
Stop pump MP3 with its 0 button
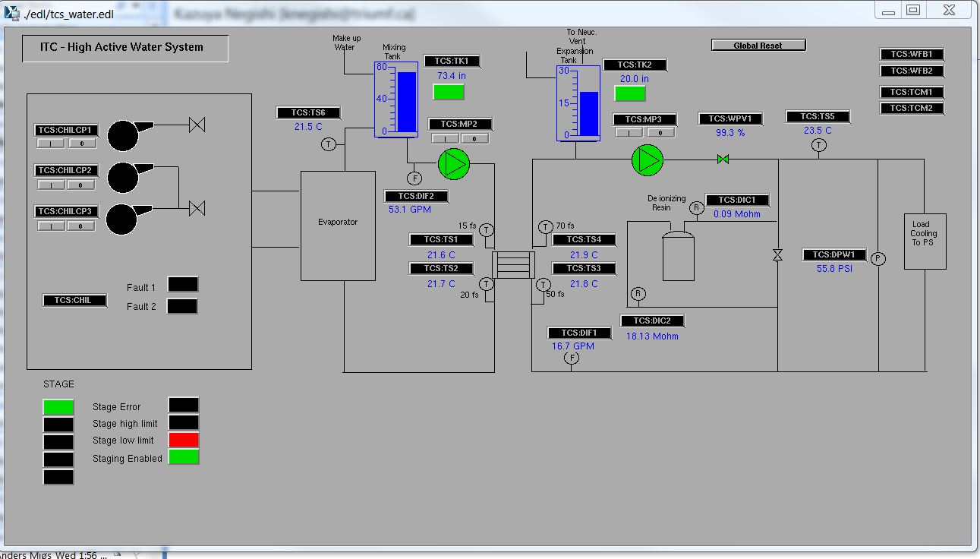click(660, 132)
